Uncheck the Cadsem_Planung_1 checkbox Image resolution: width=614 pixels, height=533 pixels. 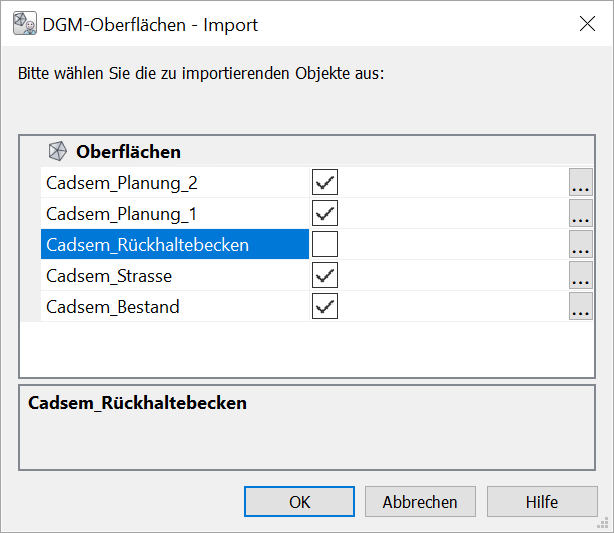pos(325,214)
